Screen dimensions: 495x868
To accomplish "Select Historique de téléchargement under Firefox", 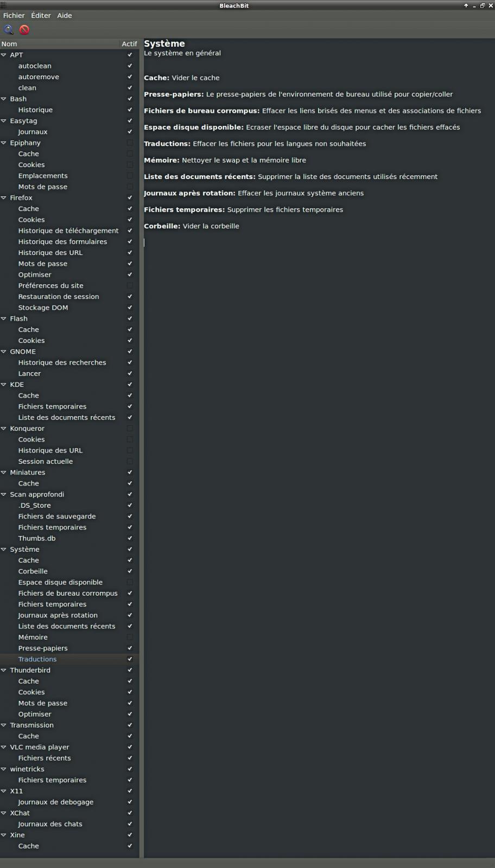I will coord(69,231).
